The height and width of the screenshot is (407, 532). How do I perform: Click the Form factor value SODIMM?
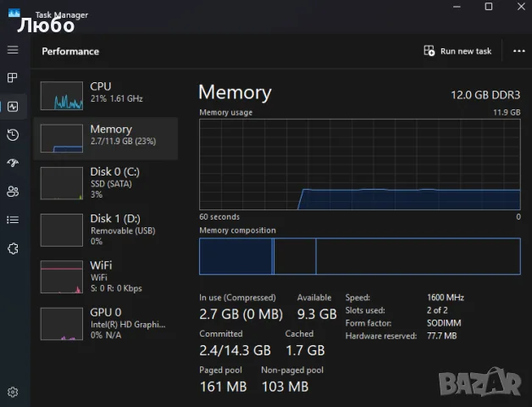coord(444,323)
